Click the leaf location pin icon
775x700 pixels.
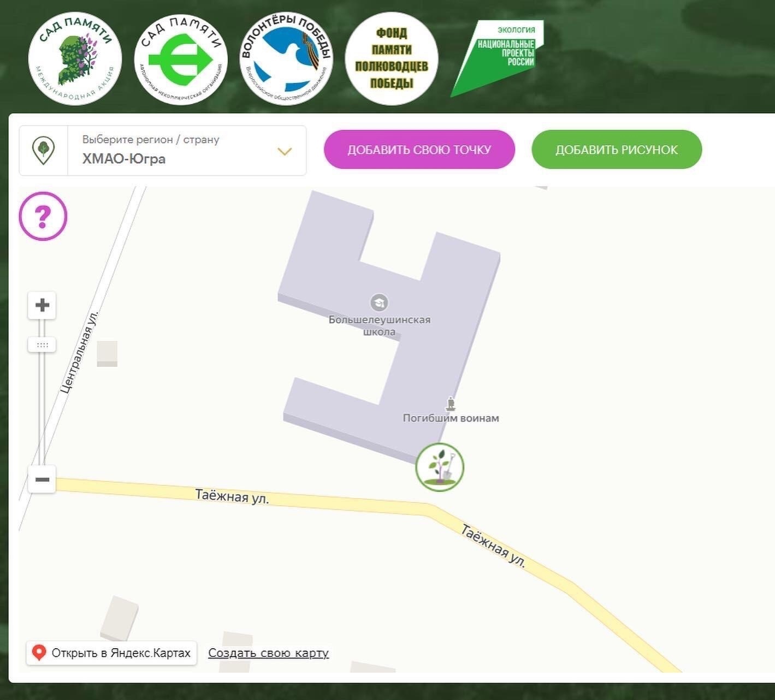point(44,150)
